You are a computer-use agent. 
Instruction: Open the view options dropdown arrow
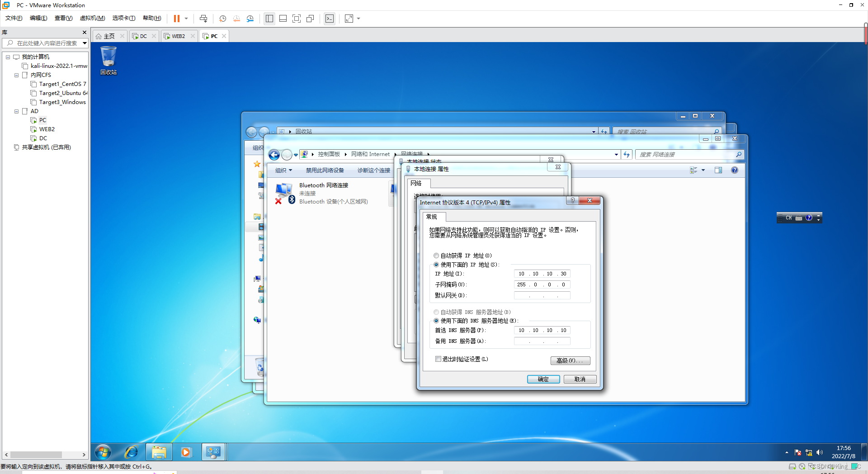tap(703, 170)
